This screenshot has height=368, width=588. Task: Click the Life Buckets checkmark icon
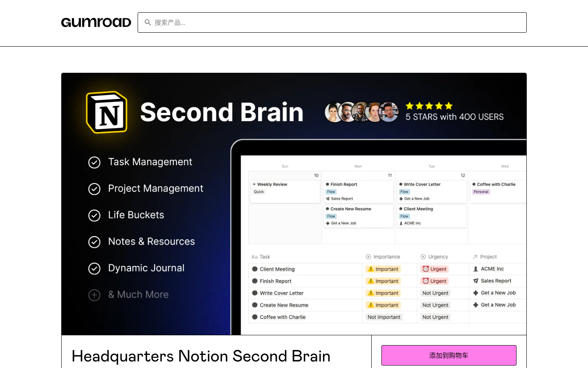94,215
